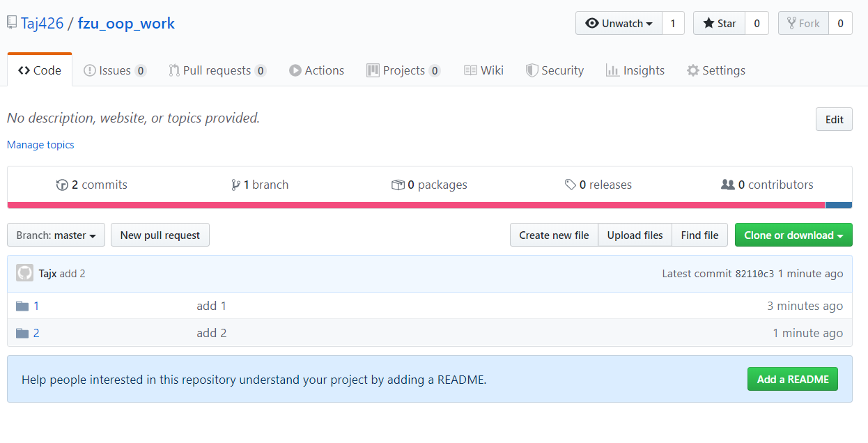This screenshot has height=443, width=868.
Task: Open the Clone or download dropdown
Action: click(793, 235)
